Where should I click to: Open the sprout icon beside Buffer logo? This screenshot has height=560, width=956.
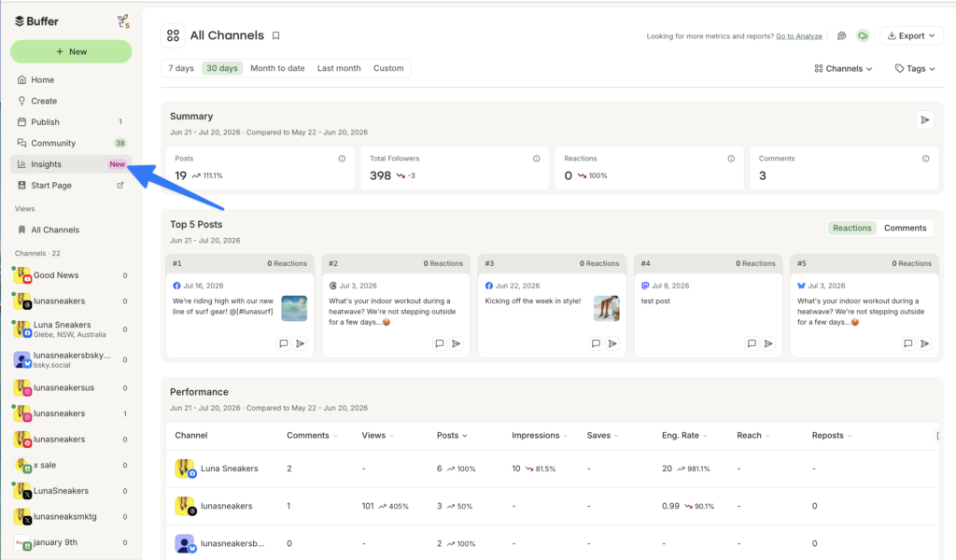[123, 22]
